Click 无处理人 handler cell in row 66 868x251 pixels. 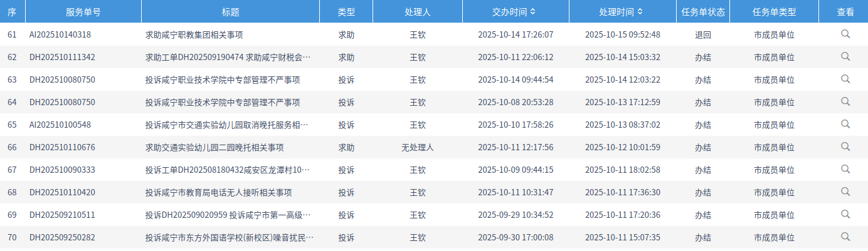(x=418, y=147)
